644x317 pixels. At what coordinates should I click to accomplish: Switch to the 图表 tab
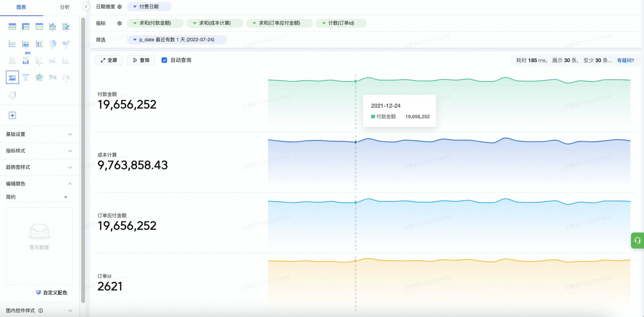point(21,7)
